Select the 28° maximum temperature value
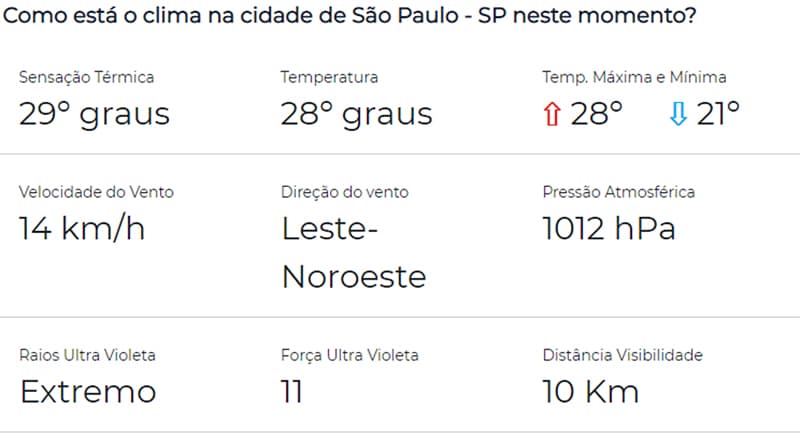800x439 pixels. tap(597, 113)
